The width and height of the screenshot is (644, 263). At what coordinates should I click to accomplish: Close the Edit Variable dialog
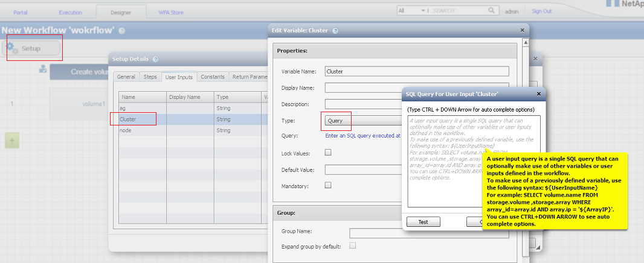pos(522,30)
